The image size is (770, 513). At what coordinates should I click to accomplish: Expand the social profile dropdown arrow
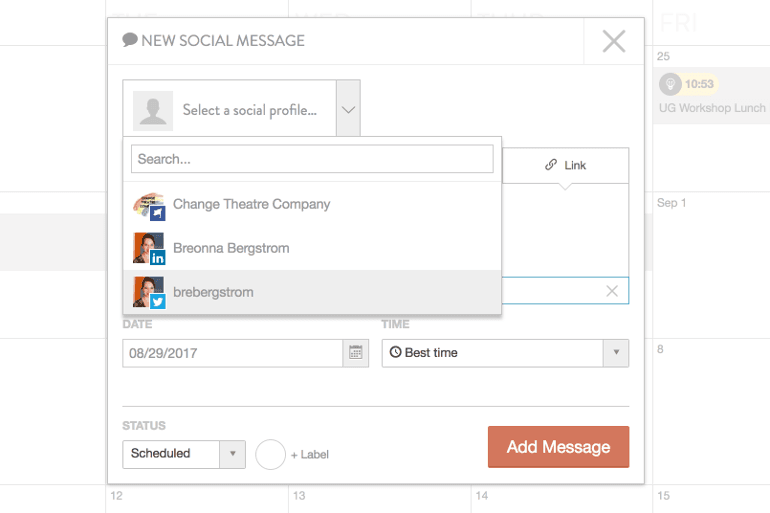coord(348,109)
